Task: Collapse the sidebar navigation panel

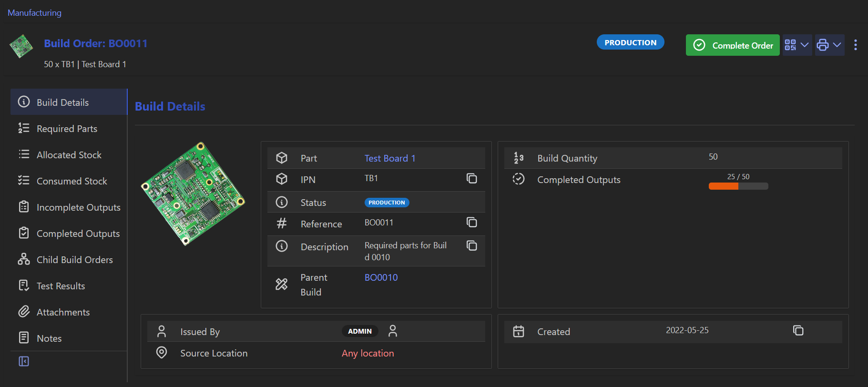Action: [x=24, y=361]
